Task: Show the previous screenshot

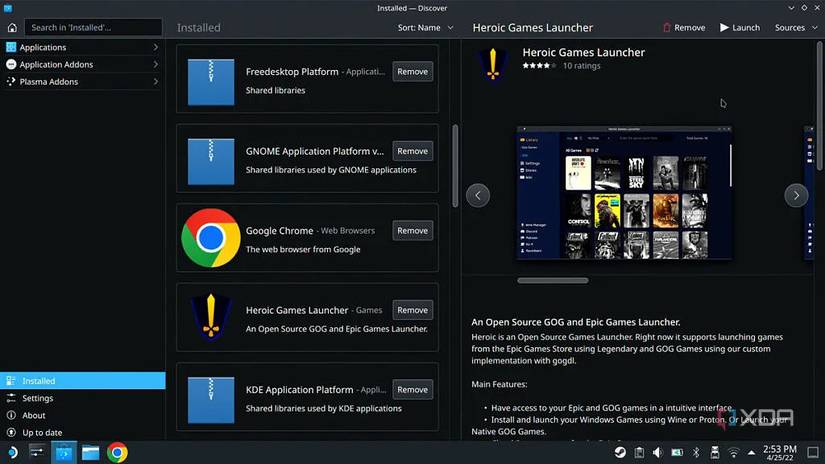Action: click(x=478, y=195)
